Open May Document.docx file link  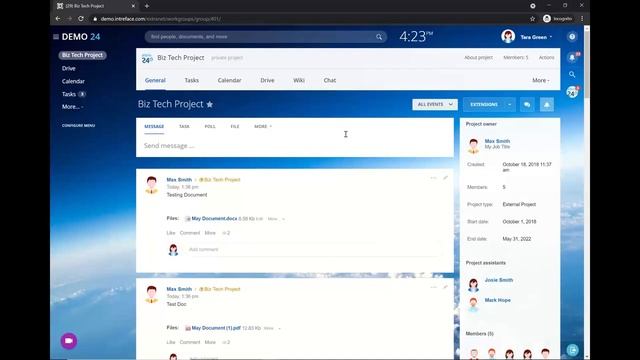214,219
